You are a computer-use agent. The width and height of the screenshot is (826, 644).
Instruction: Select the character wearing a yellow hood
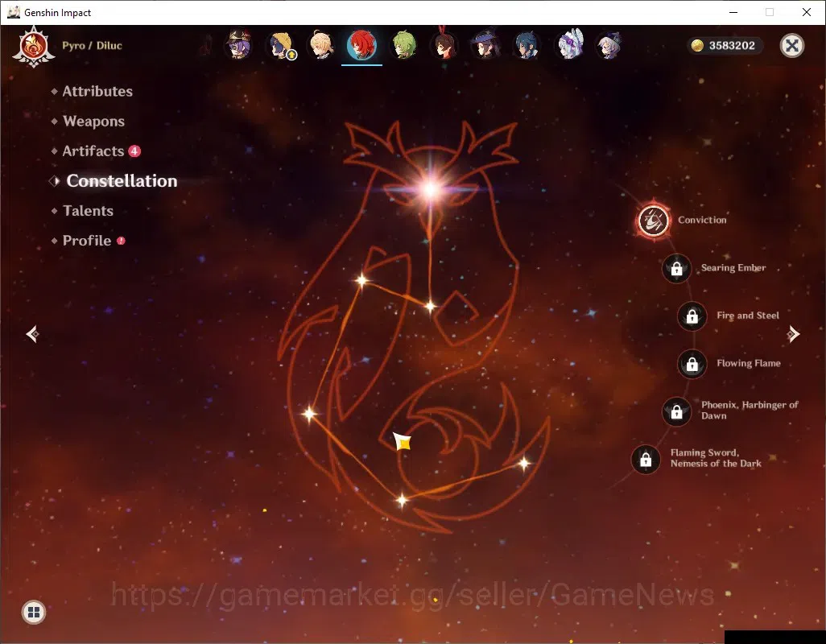point(281,45)
